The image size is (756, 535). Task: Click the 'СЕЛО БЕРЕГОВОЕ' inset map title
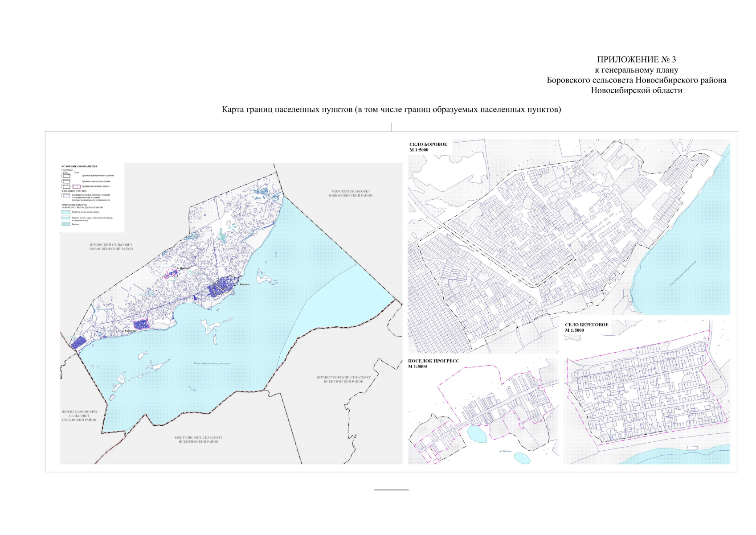pyautogui.click(x=586, y=325)
